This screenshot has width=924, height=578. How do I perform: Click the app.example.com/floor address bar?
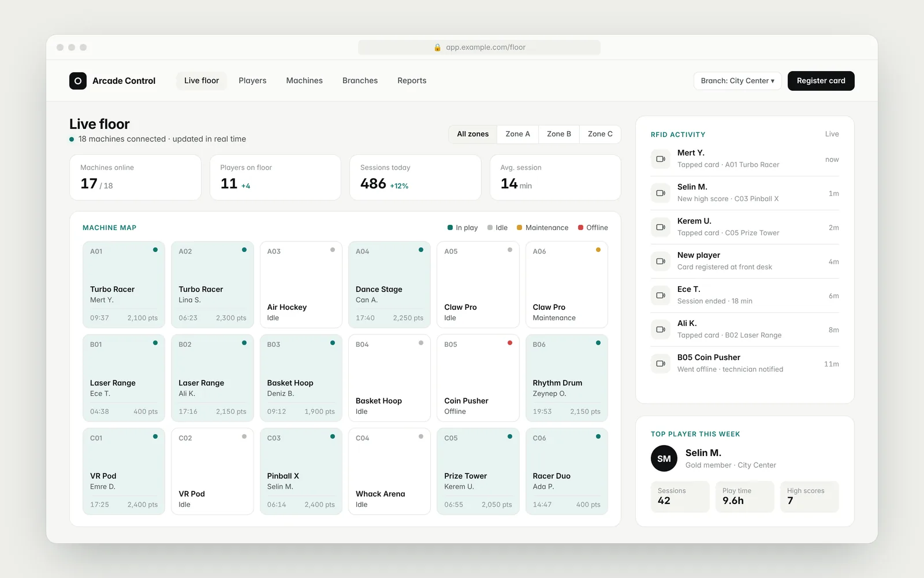[x=479, y=47]
